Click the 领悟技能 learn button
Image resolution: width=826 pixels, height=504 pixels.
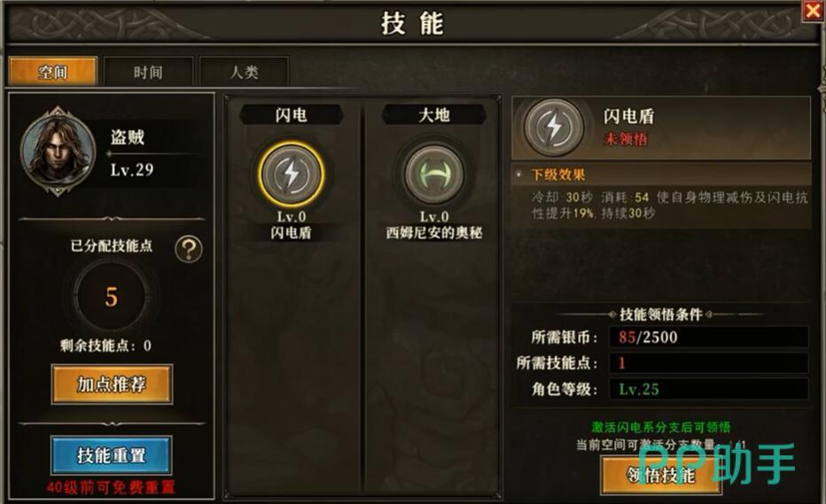click(661, 476)
